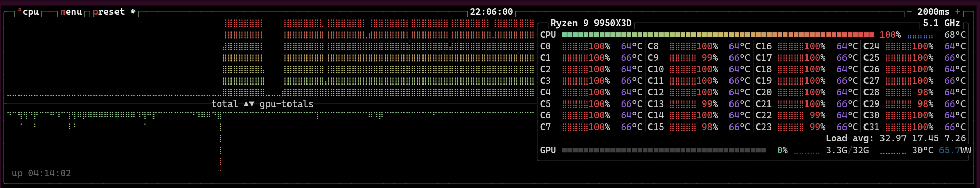Click the C14 core mini usage graph
Screen dimensions: 980x188
tap(683, 116)
